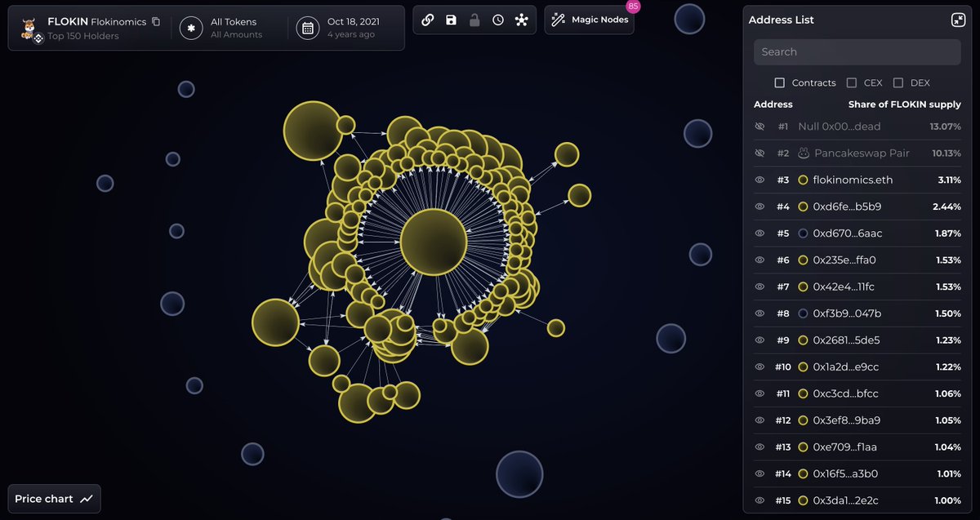Click the Magic Nodes button

coord(589,20)
